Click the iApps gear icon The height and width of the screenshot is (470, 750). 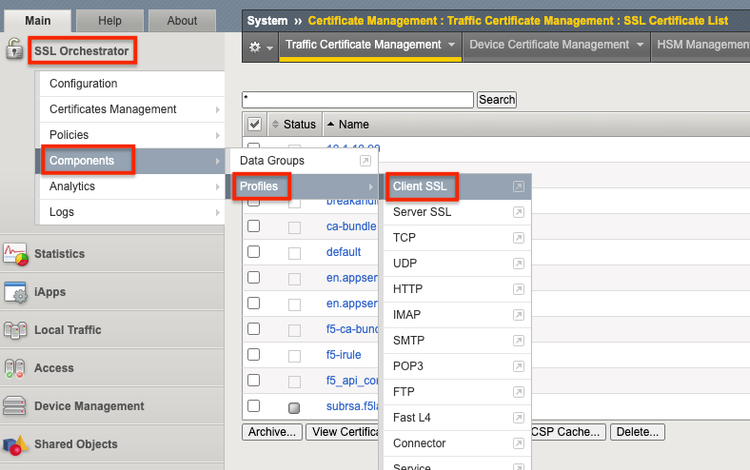pyautogui.click(x=15, y=292)
